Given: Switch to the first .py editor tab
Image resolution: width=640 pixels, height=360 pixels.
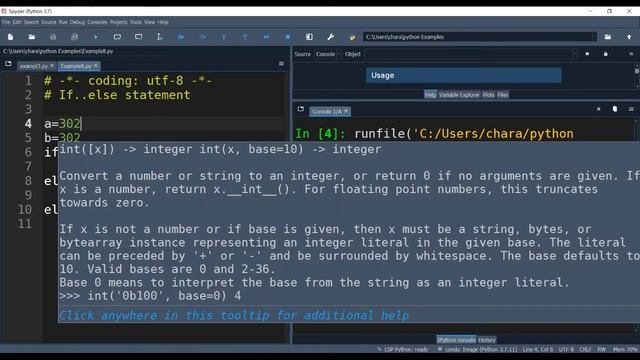Looking at the screenshot, I should [x=33, y=66].
